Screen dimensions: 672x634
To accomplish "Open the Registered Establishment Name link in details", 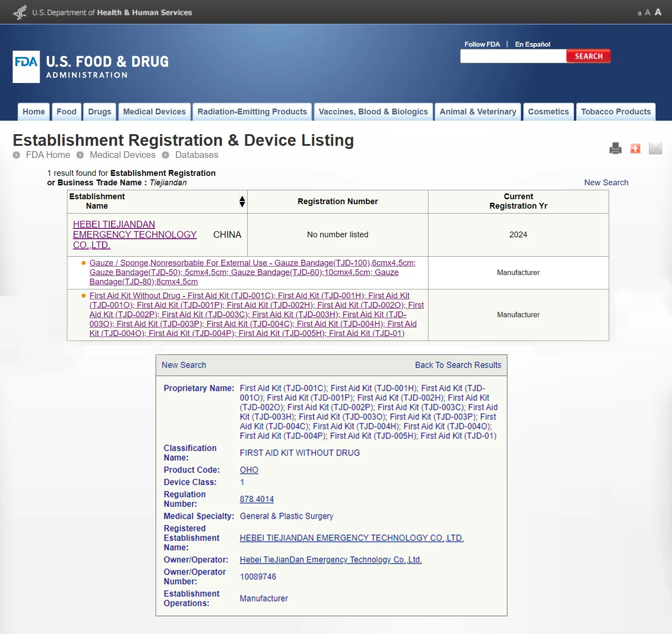I will pos(352,538).
